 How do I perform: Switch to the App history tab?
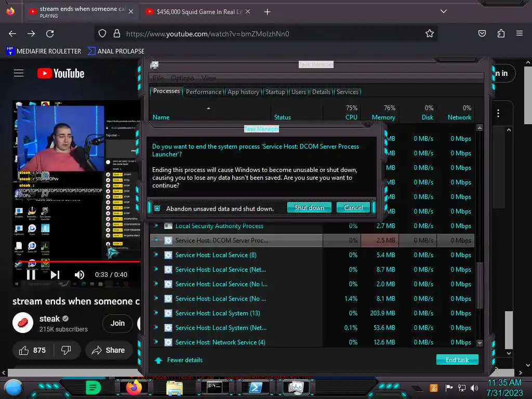point(243,92)
